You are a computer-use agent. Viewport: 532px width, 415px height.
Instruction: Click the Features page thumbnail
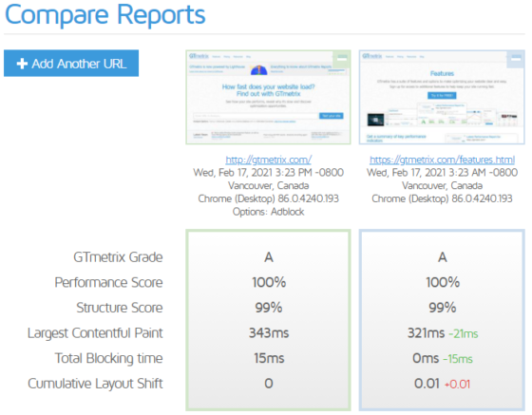click(442, 97)
